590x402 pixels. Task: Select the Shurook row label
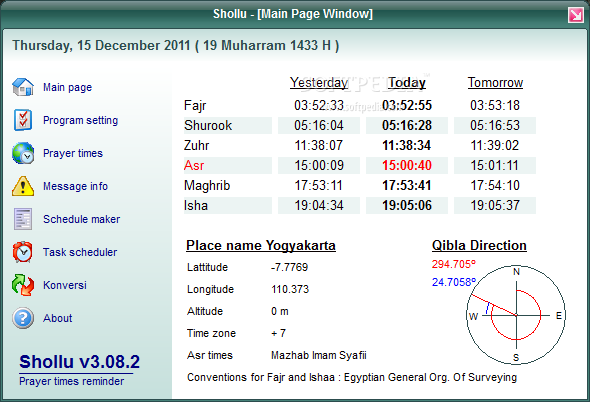(x=208, y=125)
